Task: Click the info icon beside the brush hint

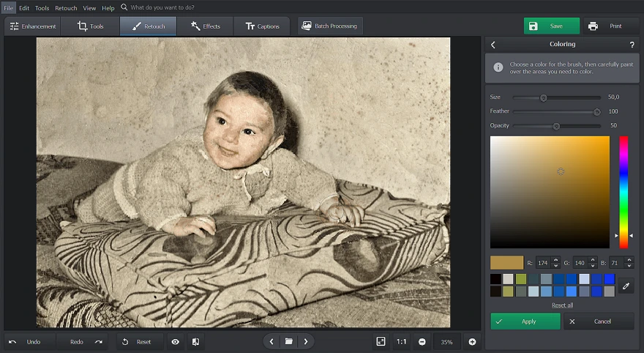Action: coord(498,67)
